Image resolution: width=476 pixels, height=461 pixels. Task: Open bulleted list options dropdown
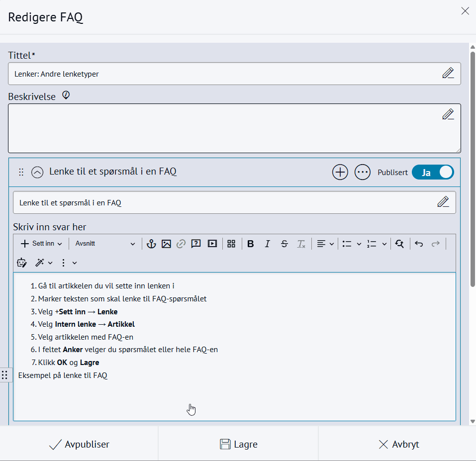tap(359, 244)
